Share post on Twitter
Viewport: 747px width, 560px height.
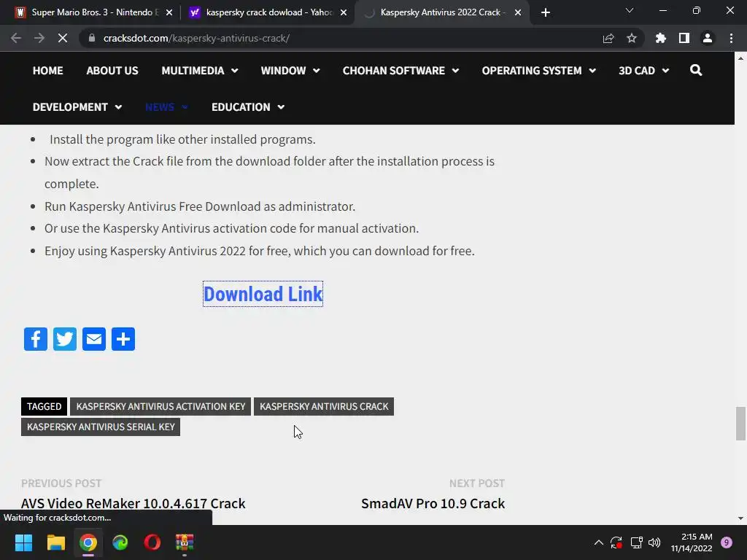[x=65, y=339]
